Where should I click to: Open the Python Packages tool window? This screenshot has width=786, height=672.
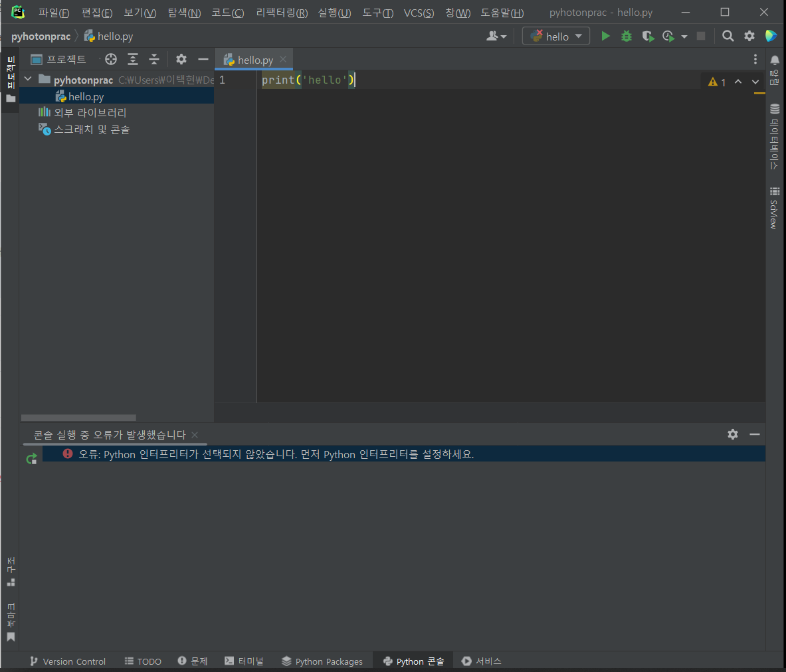pyautogui.click(x=322, y=661)
